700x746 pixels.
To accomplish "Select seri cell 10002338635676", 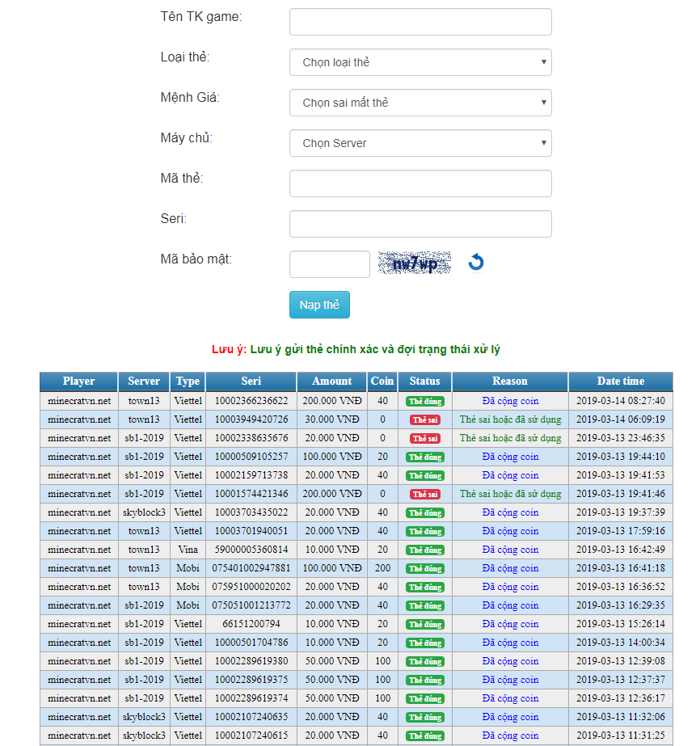I will click(251, 438).
